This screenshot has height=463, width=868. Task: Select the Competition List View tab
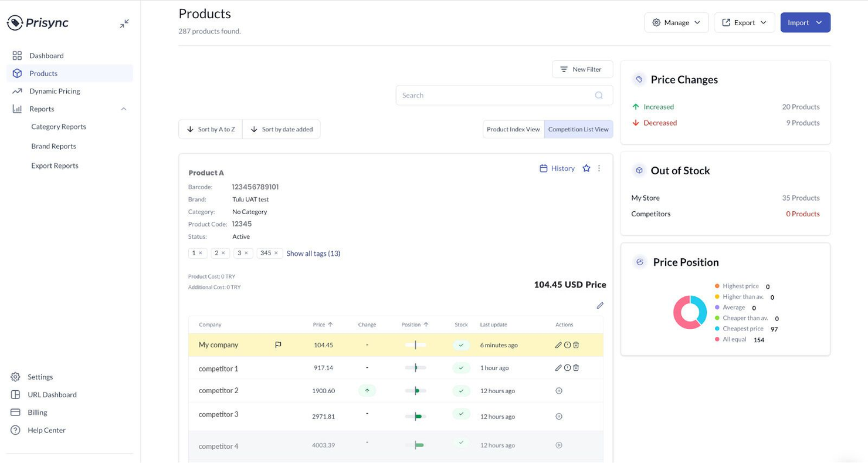[x=578, y=129]
